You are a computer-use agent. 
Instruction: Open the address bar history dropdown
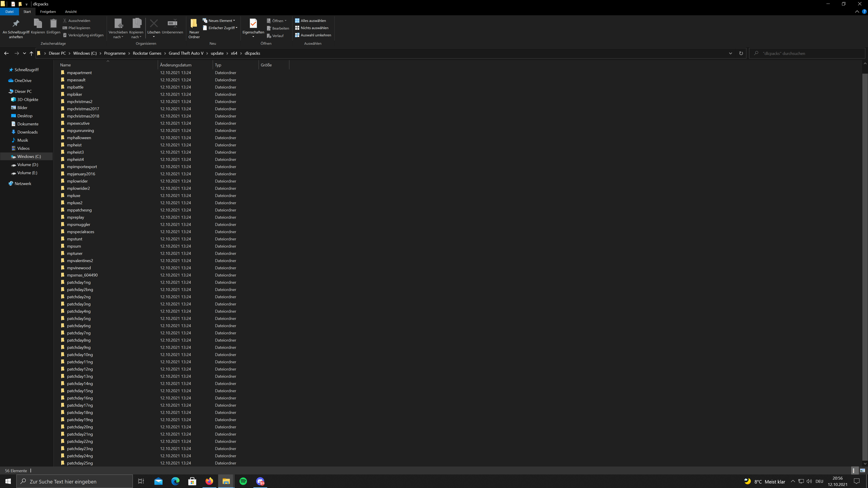(x=730, y=53)
